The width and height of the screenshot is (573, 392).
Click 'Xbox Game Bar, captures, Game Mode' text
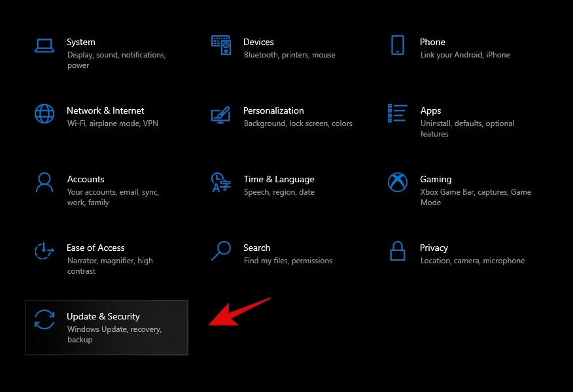476,197
